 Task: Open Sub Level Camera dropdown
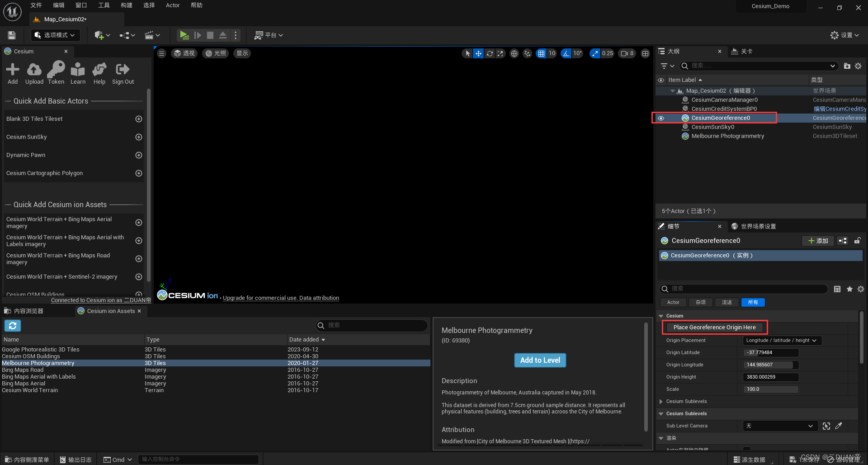click(780, 426)
